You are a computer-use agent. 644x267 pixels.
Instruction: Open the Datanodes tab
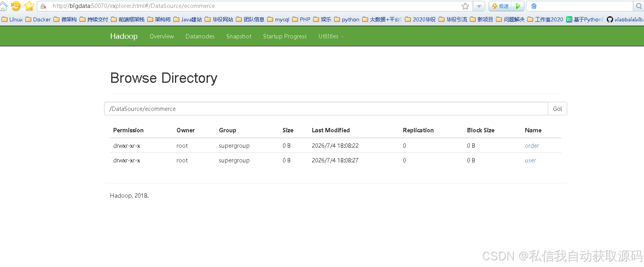click(x=200, y=36)
